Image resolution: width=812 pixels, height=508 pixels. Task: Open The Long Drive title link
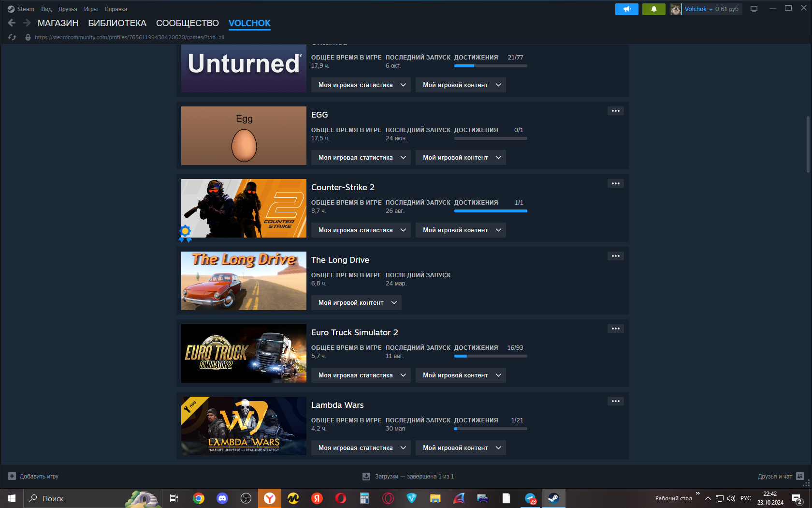[x=340, y=260]
